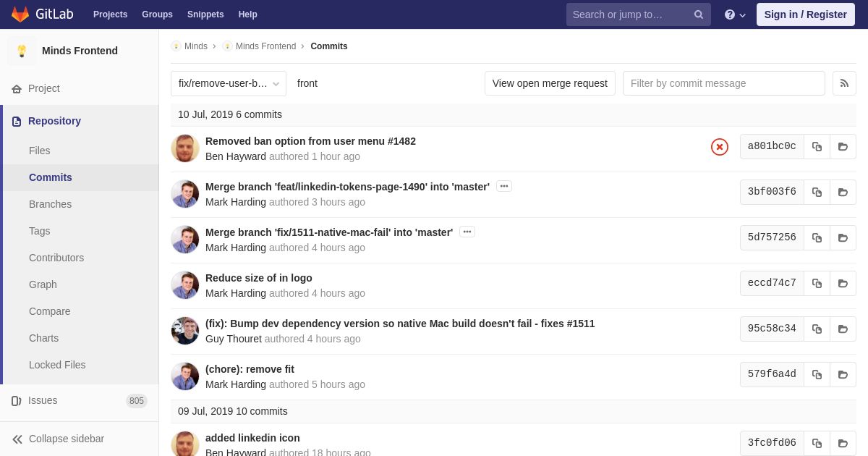The width and height of the screenshot is (868, 456).
Task: Open Contributors in the sidebar
Action: [x=80, y=258]
